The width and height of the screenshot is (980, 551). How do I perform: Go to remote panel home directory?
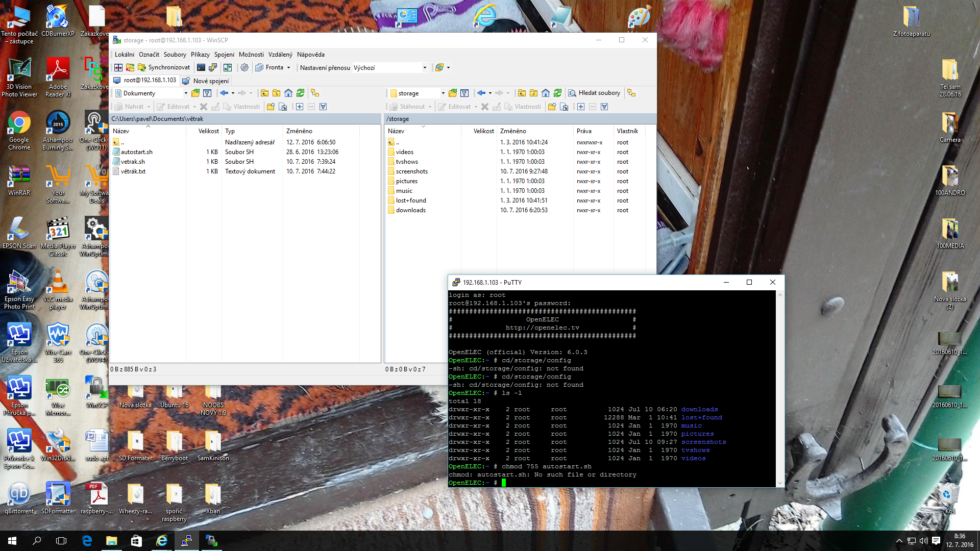point(546,93)
